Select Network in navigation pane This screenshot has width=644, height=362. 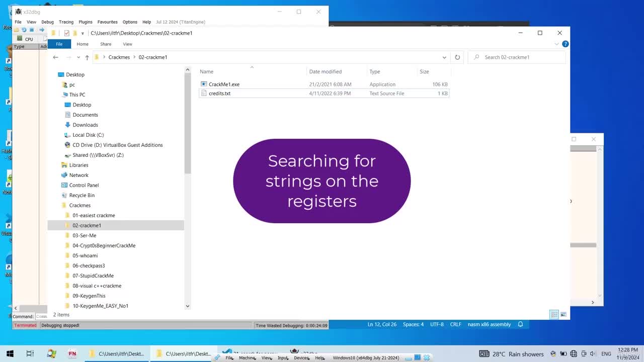pos(78,175)
